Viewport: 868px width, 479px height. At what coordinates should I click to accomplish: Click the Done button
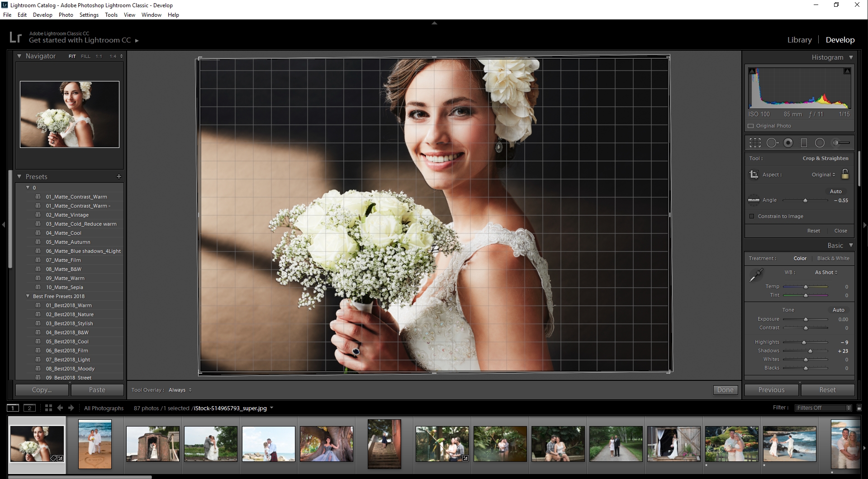[x=725, y=389]
